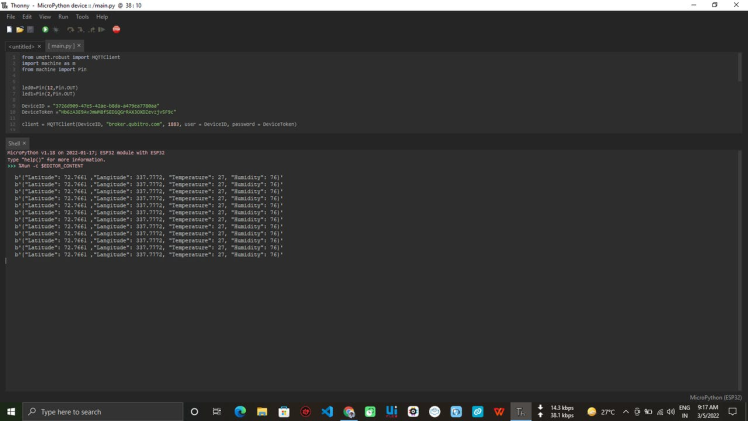Show hidden system tray icons chevron

coord(625,412)
